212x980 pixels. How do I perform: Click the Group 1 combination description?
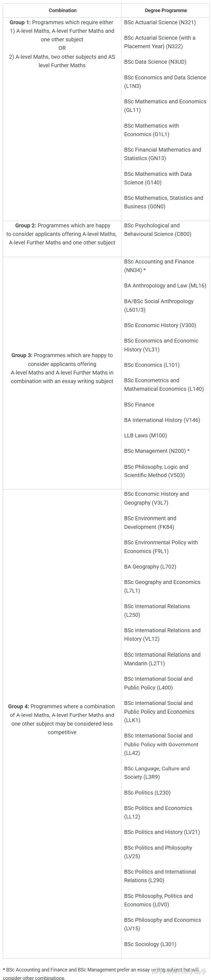62,44
